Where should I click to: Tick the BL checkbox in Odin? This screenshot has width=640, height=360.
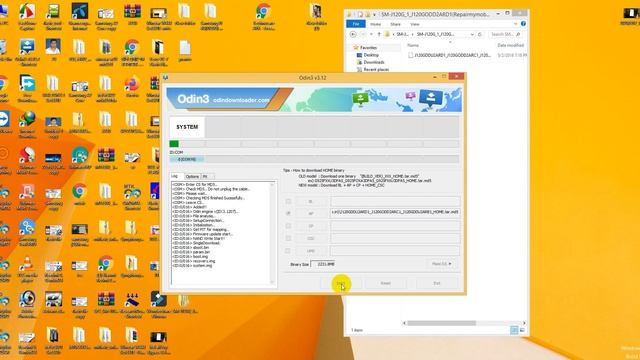pos(288,201)
